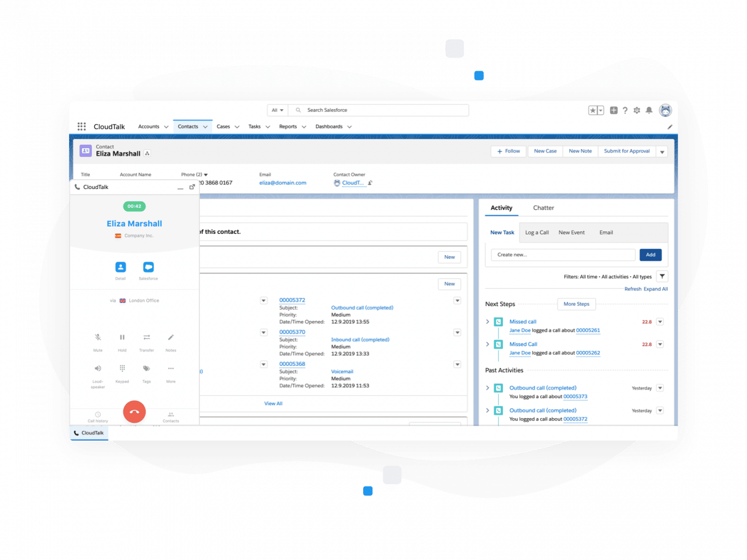
Task: Click the New Case button
Action: (545, 151)
